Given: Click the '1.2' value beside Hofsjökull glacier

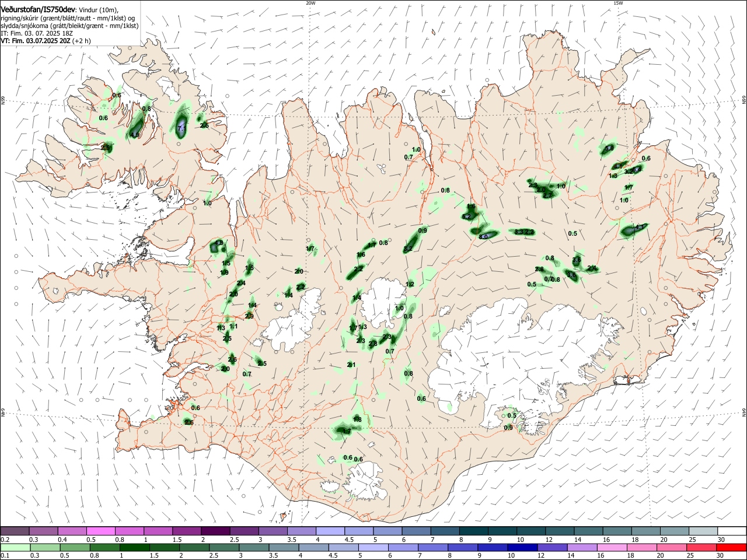Looking at the screenshot, I should (410, 285).
